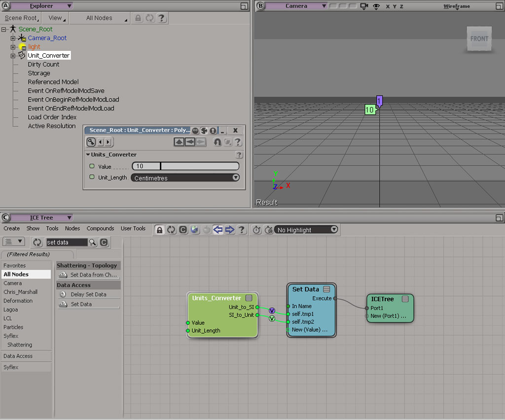Toggle the eye visibility icon in viewport header
Screen dimensions: 505x420
coord(377,6)
